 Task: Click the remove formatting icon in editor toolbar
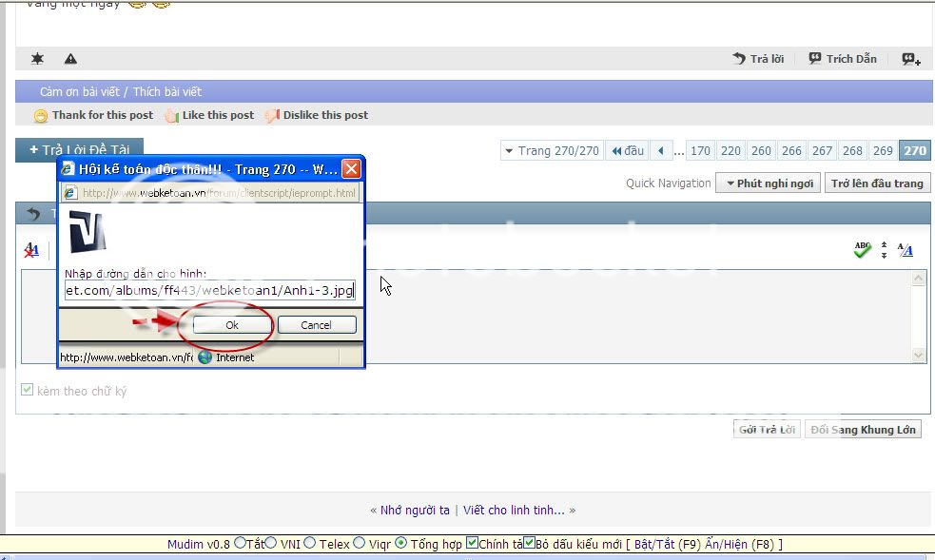(31, 250)
